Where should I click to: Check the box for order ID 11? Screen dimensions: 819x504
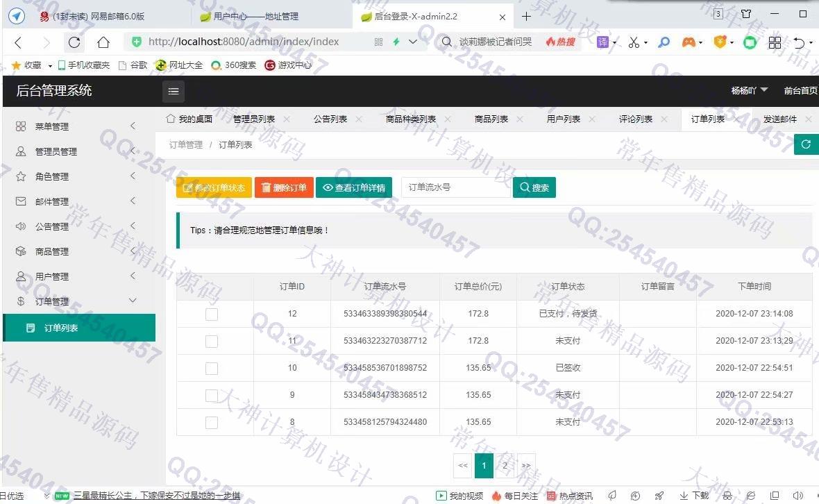[212, 342]
